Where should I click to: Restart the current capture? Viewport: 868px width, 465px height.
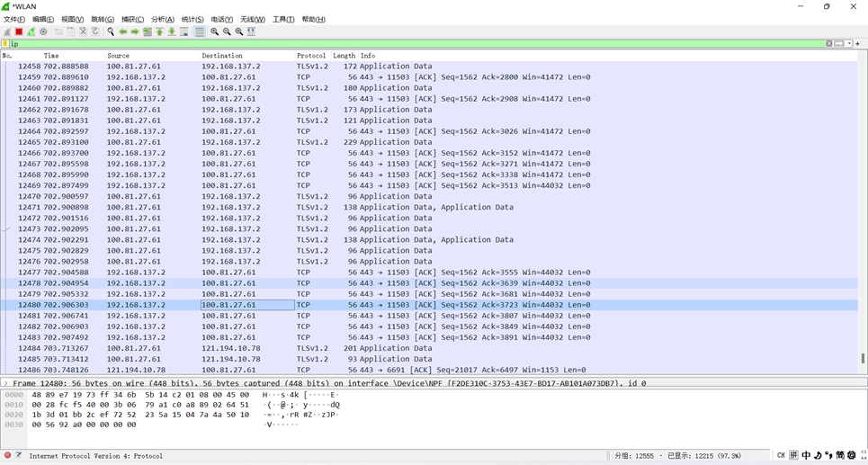click(31, 31)
